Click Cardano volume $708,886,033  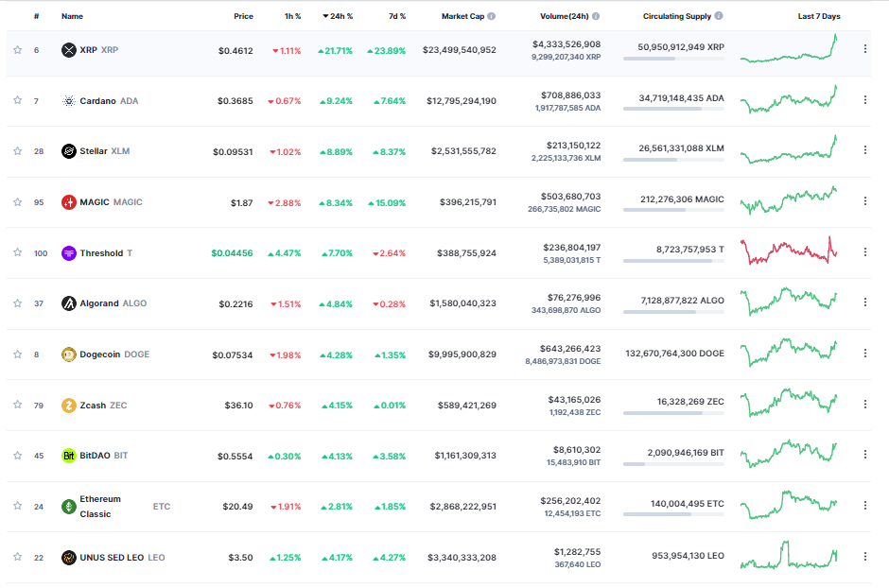pyautogui.click(x=570, y=95)
